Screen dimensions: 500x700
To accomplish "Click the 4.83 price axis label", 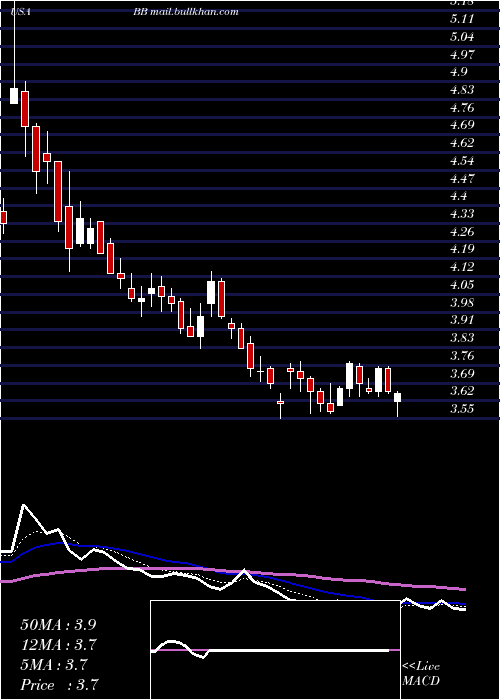I will tap(462, 89).
